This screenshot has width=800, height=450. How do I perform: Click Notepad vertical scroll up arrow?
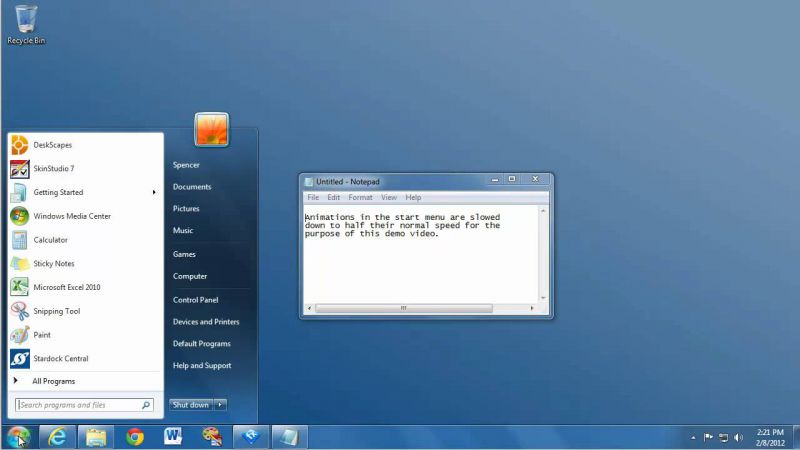coord(543,211)
